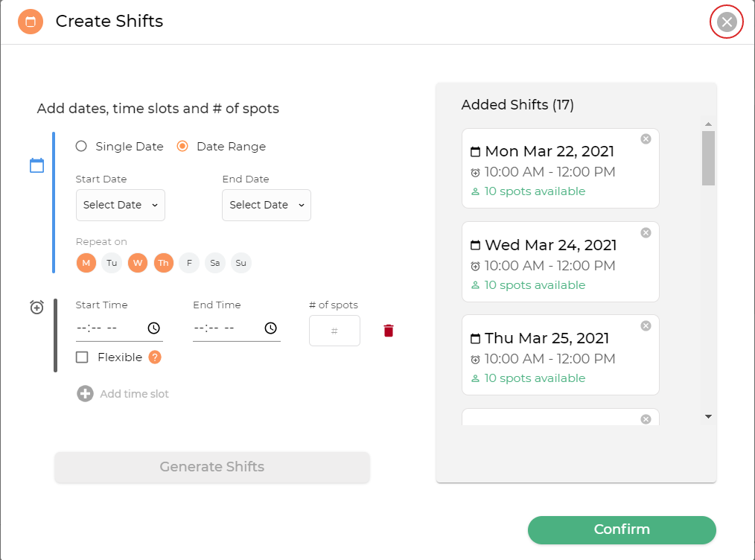755x560 pixels.
Task: Toggle Tuesday in Repeat on days
Action: click(x=112, y=263)
